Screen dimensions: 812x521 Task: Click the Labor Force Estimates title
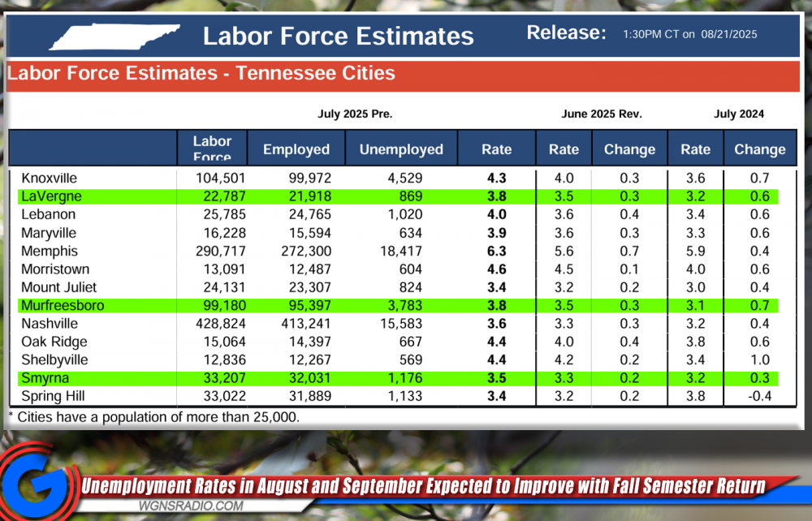338,37
